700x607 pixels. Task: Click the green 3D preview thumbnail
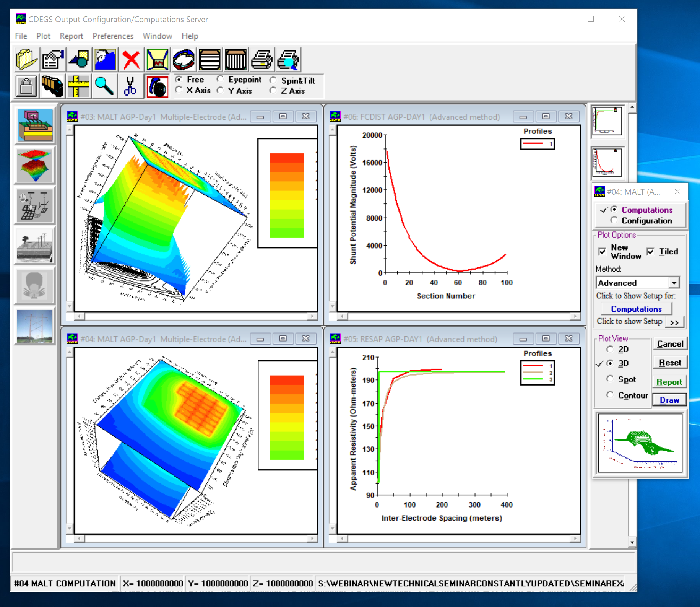[640, 443]
